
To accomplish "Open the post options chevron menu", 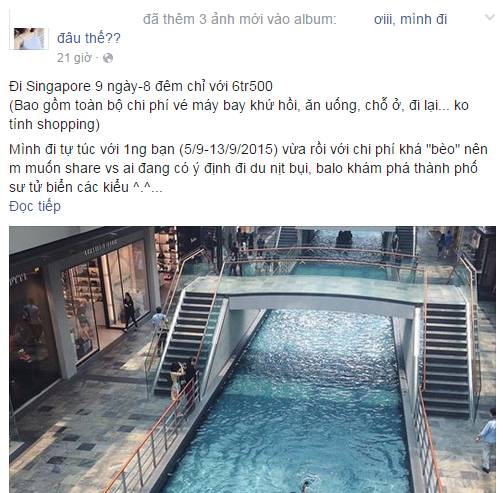I will (489, 17).
